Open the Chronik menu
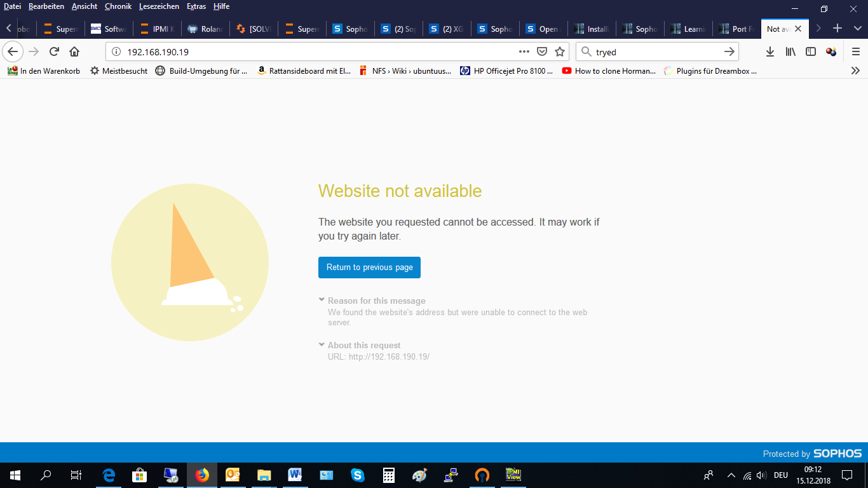868x488 pixels. point(118,6)
